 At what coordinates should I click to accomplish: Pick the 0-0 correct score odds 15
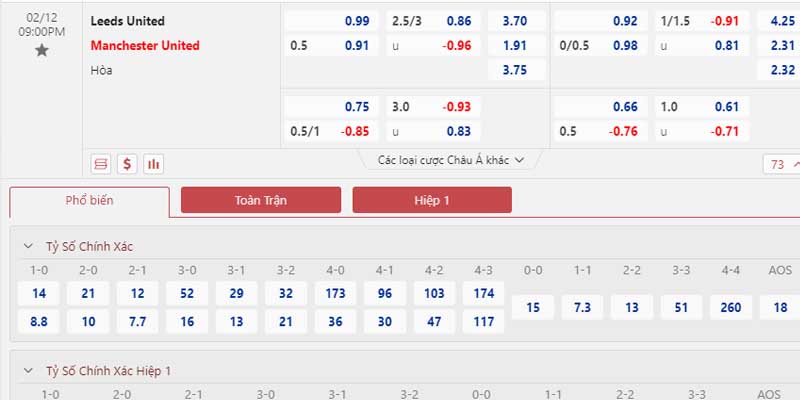click(x=533, y=307)
